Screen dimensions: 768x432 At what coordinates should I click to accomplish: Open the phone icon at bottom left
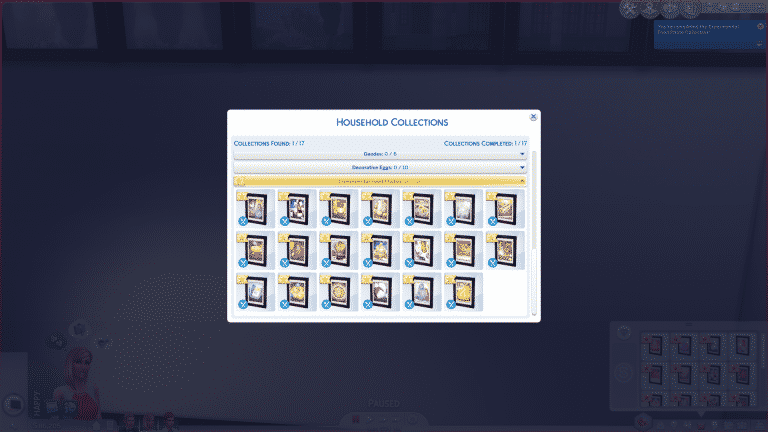[14, 405]
